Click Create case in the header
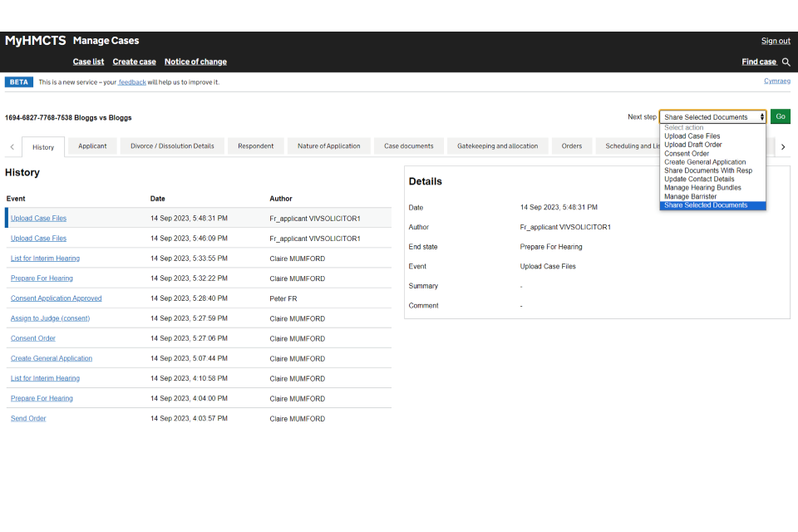This screenshot has height=532, width=798. [x=134, y=62]
